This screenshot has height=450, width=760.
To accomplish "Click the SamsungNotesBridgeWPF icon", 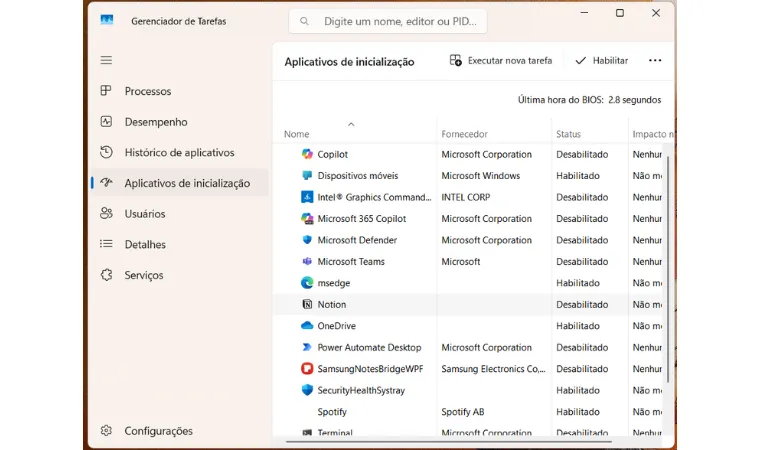I will 307,369.
